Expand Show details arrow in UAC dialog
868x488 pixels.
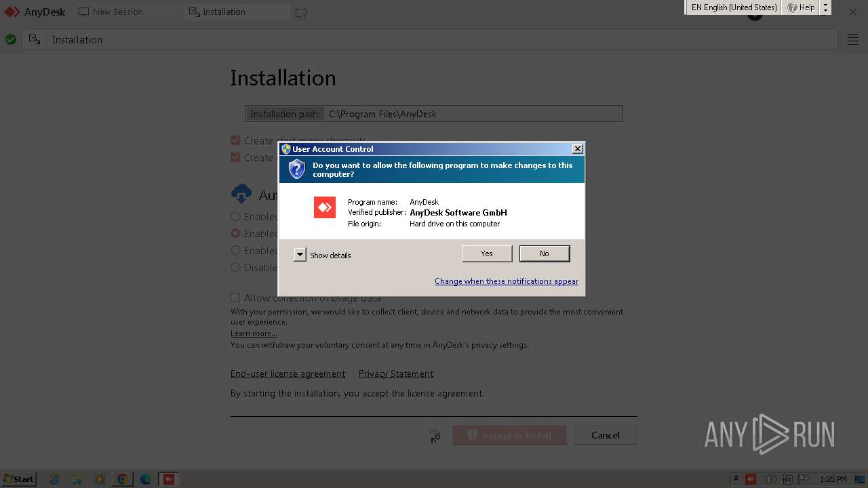point(300,255)
